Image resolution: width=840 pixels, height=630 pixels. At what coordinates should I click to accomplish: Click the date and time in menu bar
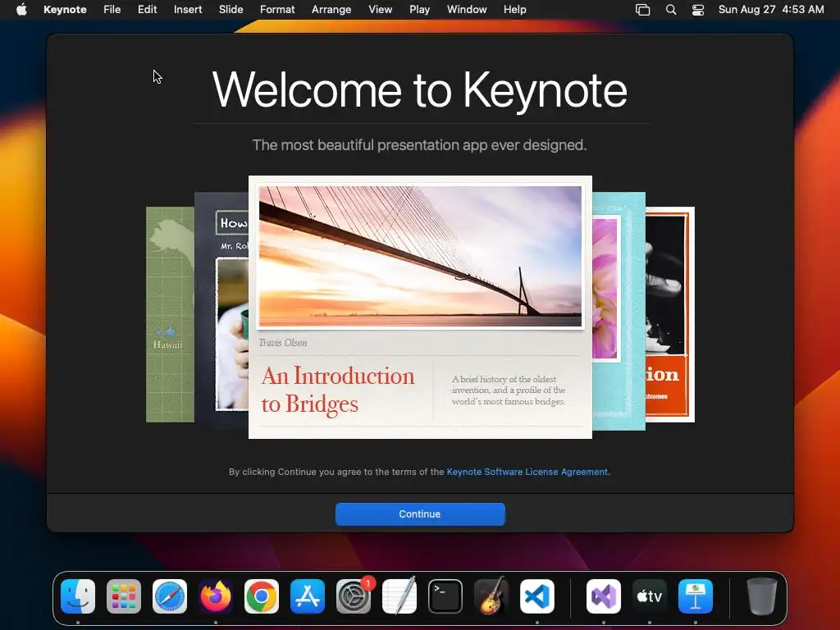click(771, 10)
